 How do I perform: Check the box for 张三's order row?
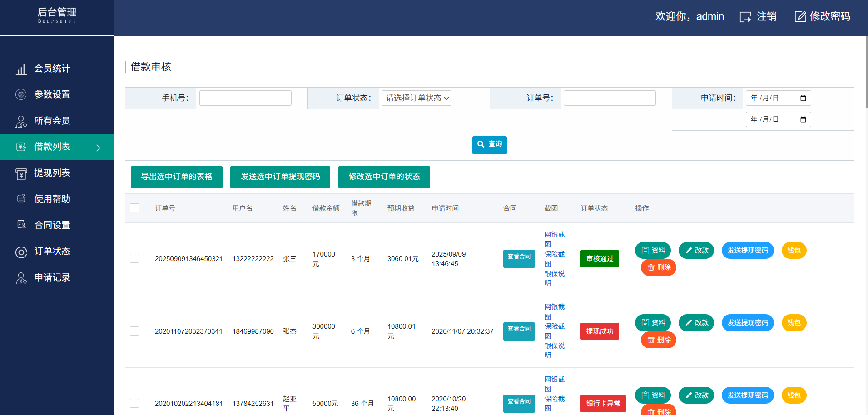(x=134, y=258)
